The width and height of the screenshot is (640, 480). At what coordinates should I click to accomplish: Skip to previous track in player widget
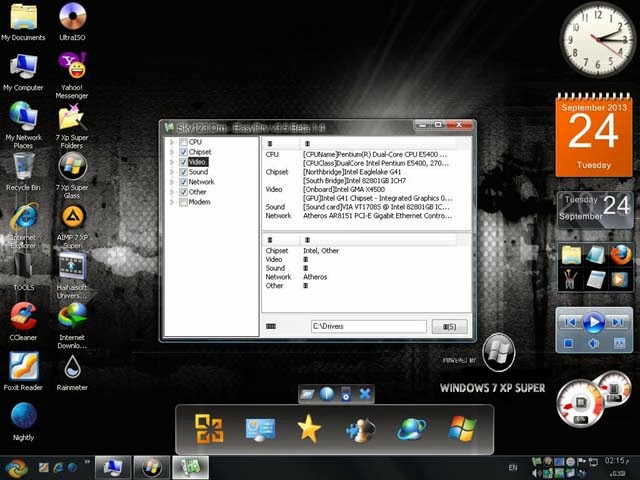point(570,322)
